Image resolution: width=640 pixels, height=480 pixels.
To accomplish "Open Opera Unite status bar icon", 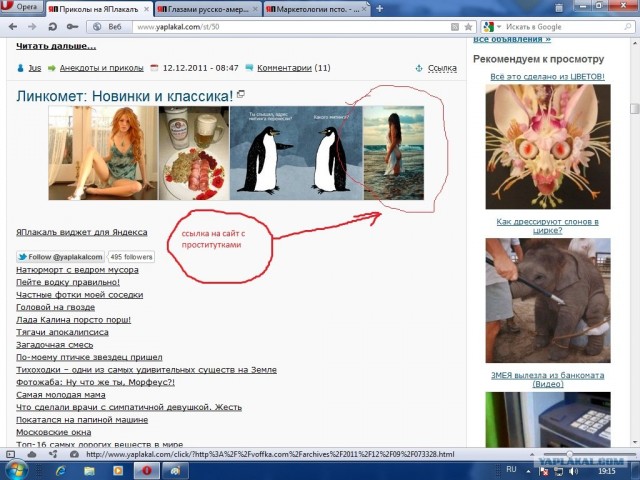I will [53, 454].
